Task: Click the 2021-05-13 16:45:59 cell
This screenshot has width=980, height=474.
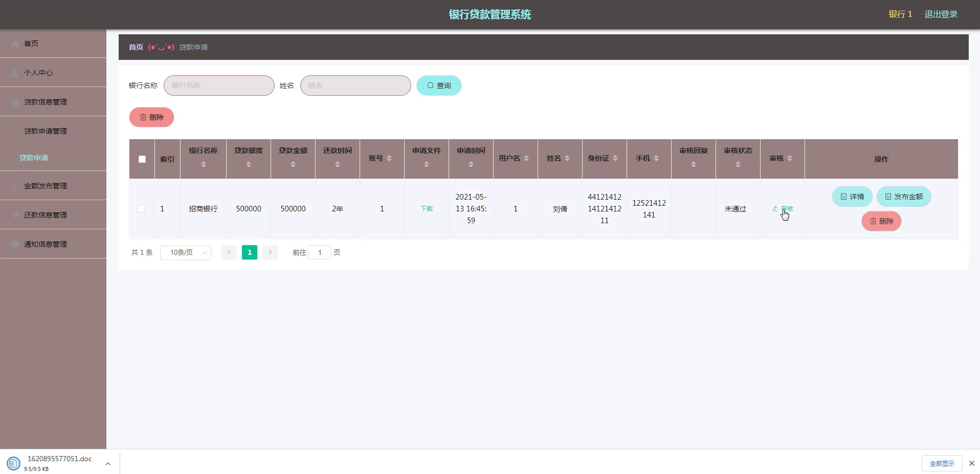Action: 471,209
